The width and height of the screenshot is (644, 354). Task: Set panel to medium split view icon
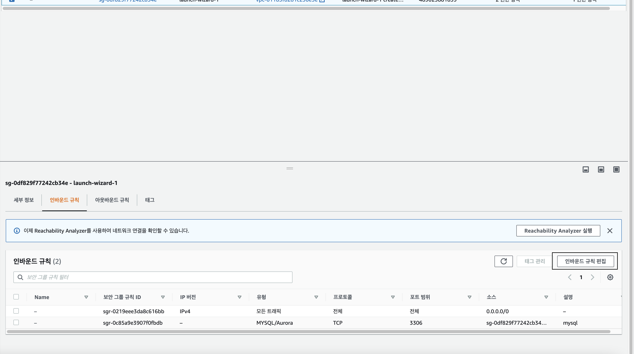(x=601, y=169)
